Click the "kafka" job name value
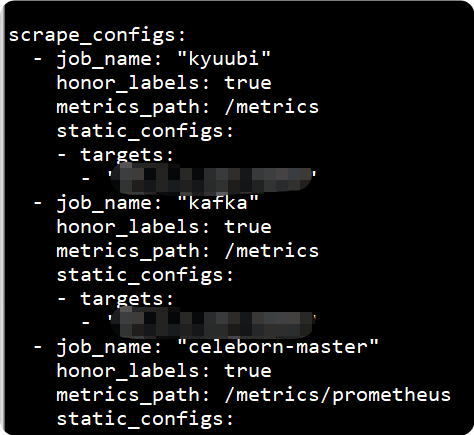 tap(218, 203)
